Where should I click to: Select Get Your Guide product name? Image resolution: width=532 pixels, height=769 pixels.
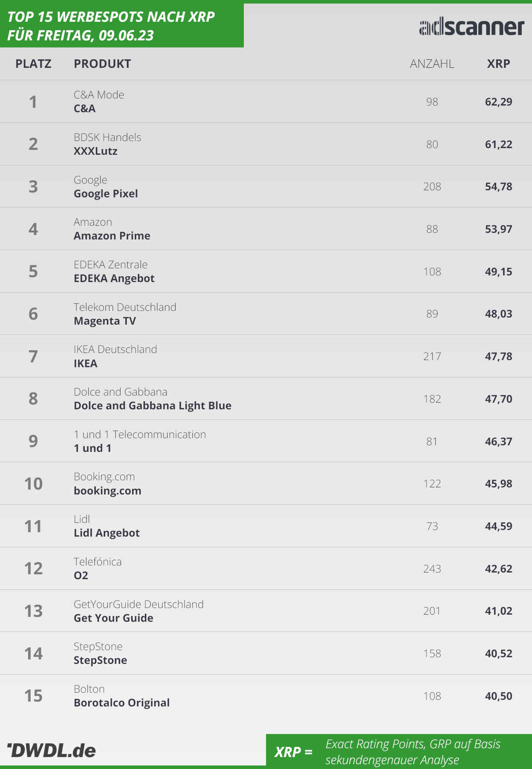tap(113, 618)
